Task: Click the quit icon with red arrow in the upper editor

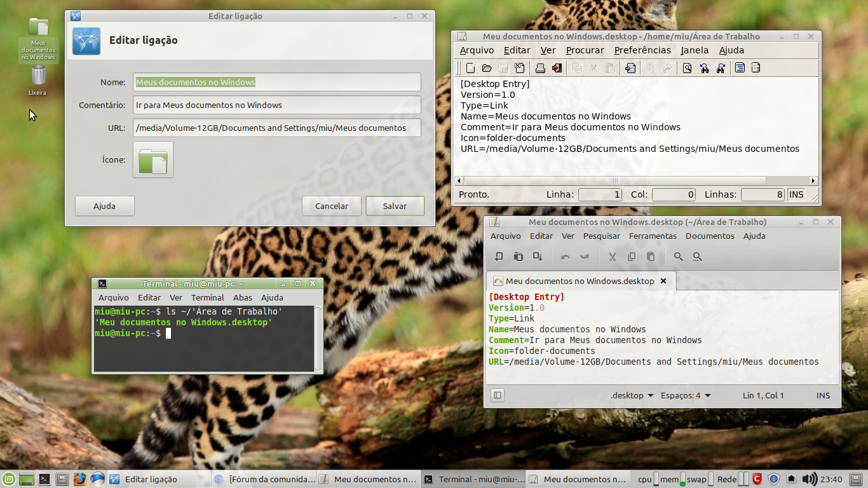Action: pos(557,68)
